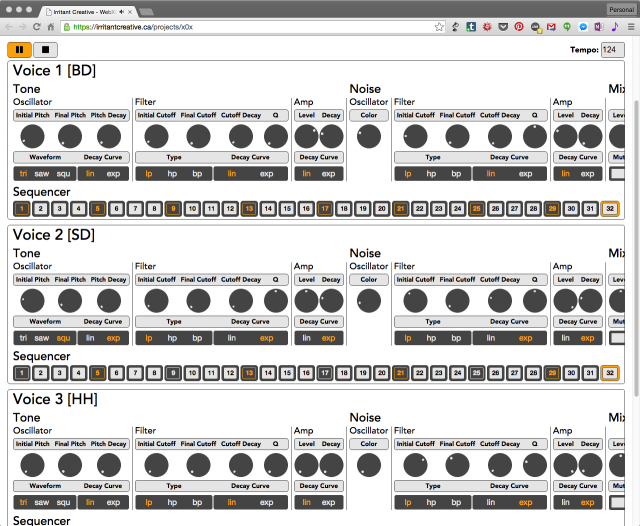The height and width of the screenshot is (526, 640).
Task: Click the browser home icon
Action: [52, 27]
